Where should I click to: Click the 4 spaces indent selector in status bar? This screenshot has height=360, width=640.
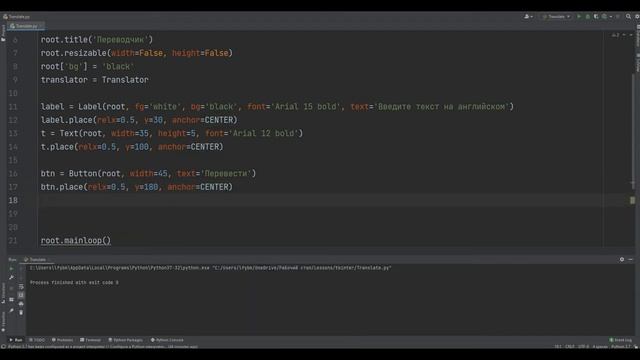(600, 347)
